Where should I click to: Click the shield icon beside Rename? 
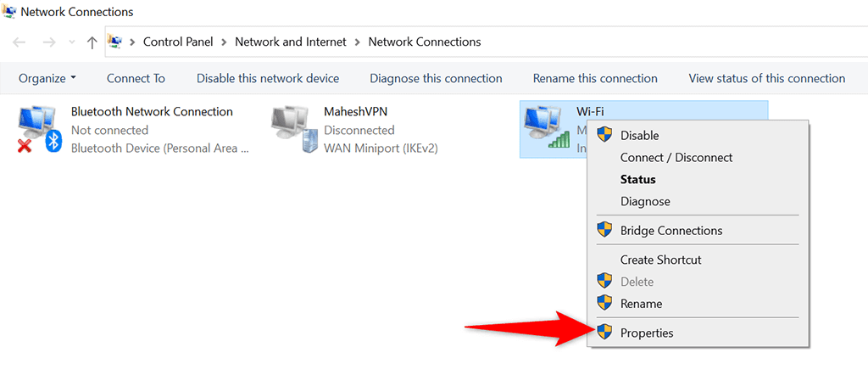click(x=604, y=303)
